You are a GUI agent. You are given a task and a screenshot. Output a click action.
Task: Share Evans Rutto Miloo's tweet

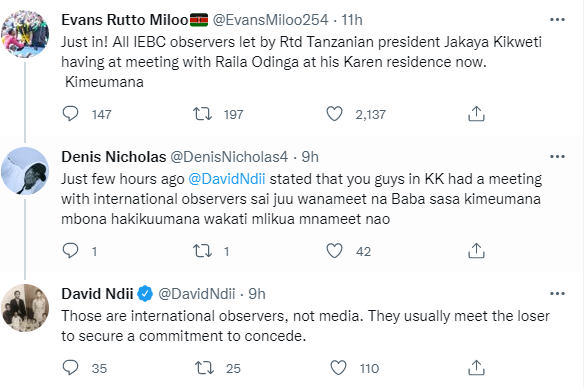click(476, 114)
